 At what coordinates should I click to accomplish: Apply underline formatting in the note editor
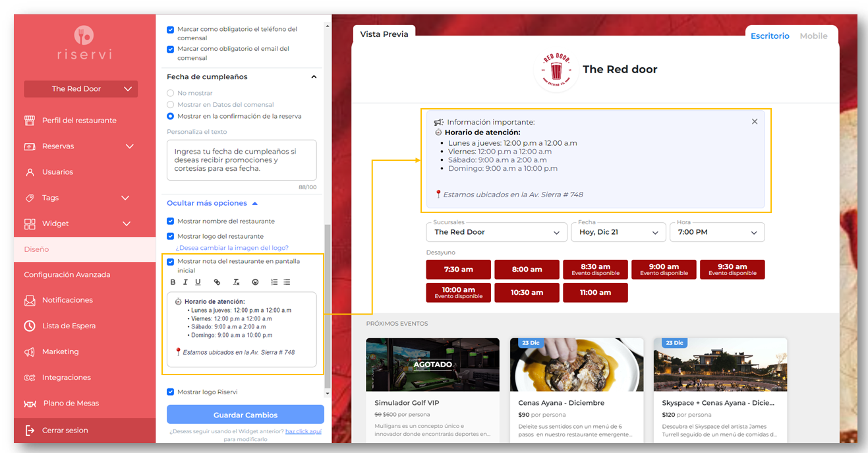coord(198,282)
